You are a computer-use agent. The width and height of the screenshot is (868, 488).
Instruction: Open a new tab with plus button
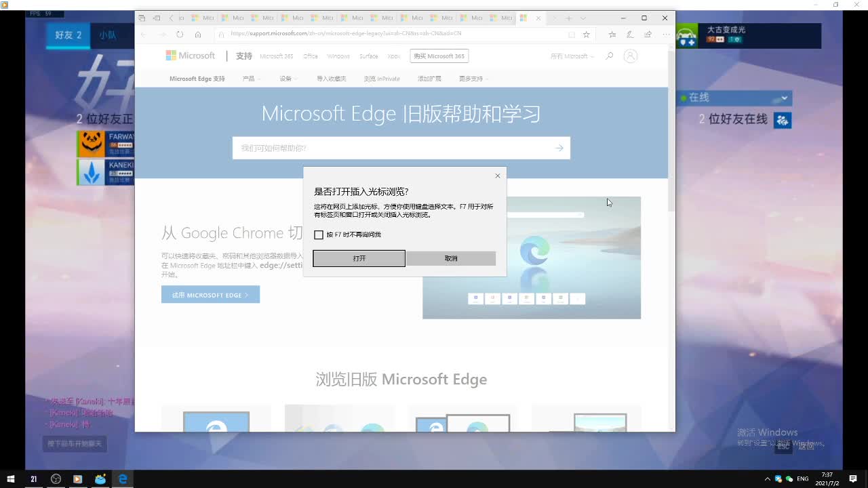tap(569, 18)
